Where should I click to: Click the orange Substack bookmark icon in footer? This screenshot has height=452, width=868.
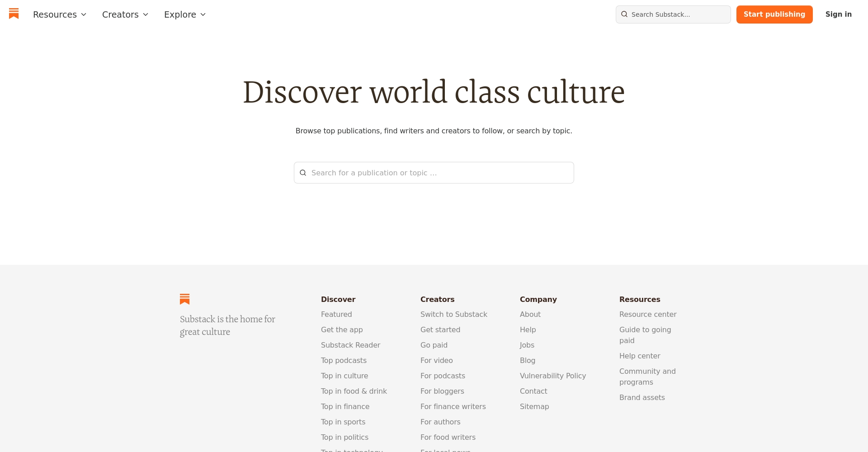tap(184, 299)
